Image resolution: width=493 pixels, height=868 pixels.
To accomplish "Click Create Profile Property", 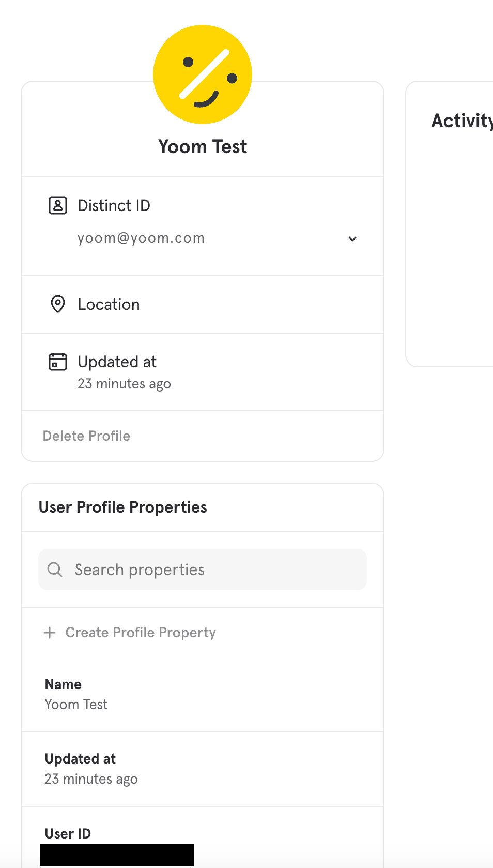I will point(140,633).
